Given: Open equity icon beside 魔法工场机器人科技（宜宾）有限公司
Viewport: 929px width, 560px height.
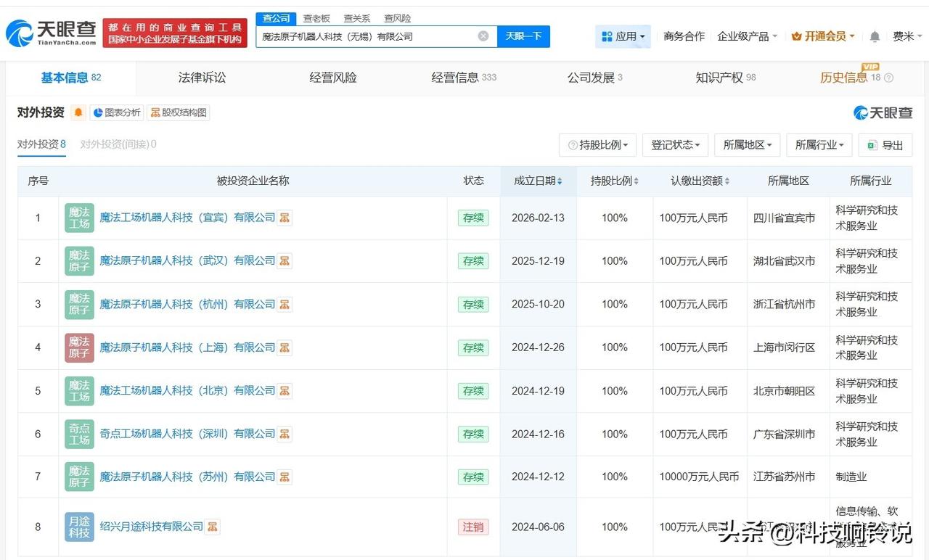Looking at the screenshot, I should pos(285,218).
